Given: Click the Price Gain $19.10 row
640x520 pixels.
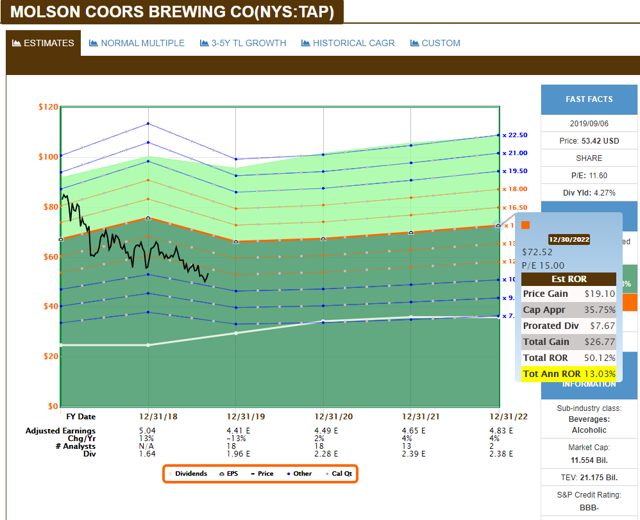Looking at the screenshot, I should [569, 293].
